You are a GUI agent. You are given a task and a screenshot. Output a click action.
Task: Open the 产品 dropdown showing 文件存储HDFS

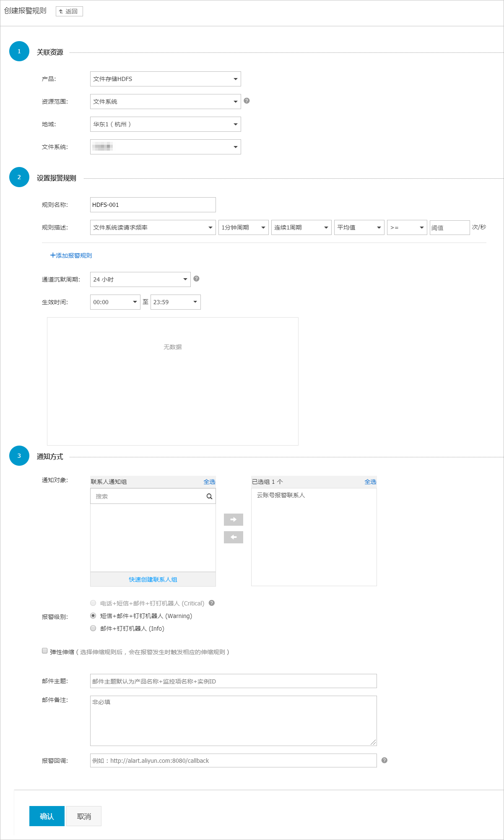(166, 79)
